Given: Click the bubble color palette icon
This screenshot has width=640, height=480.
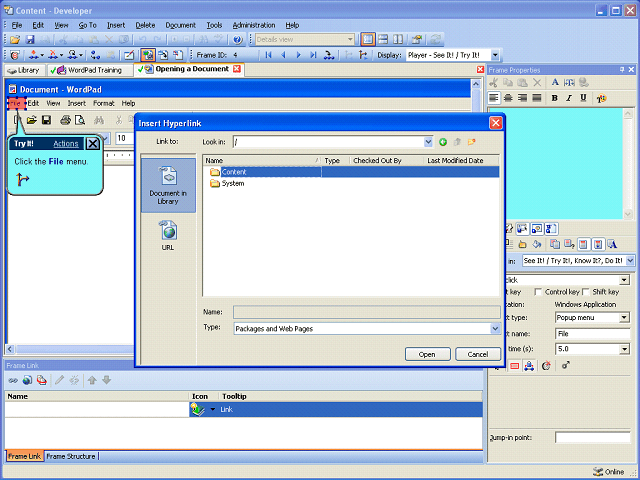Looking at the screenshot, I should click(602, 98).
